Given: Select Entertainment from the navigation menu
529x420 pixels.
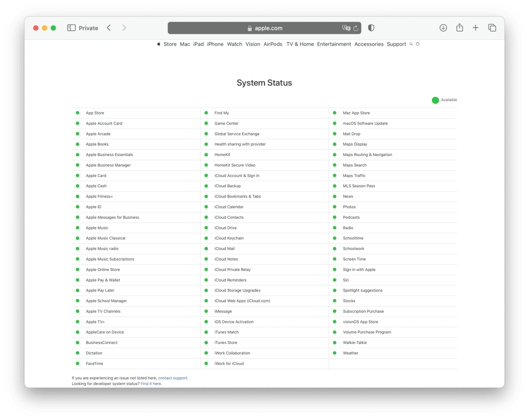Looking at the screenshot, I should click(334, 44).
